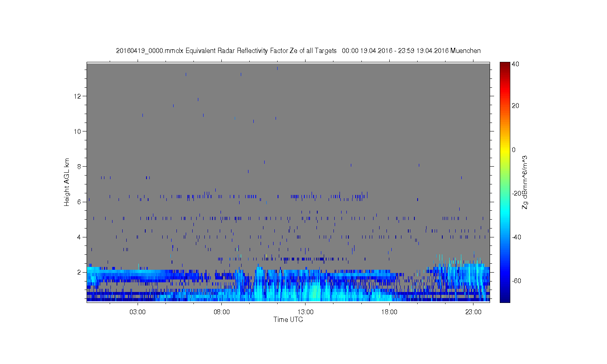Click the 8 km height tick label
The width and height of the screenshot is (607, 364).
[80, 167]
